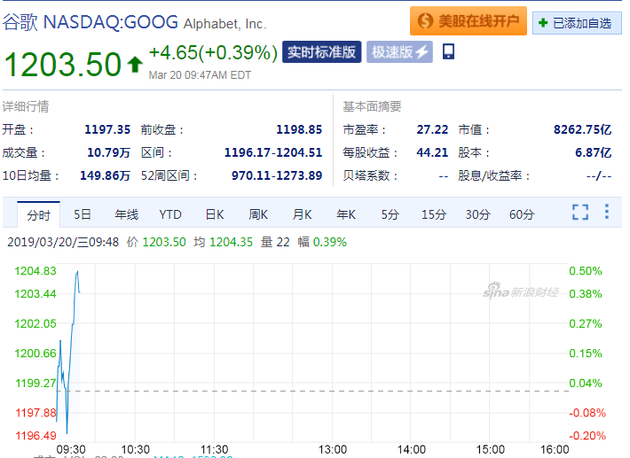Select the 年K chart tab
Viewport: 630px width, 458px height.
pos(346,215)
